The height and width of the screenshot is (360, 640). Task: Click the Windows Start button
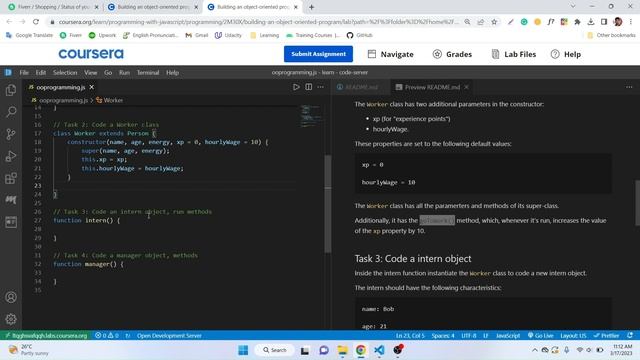click(243, 350)
